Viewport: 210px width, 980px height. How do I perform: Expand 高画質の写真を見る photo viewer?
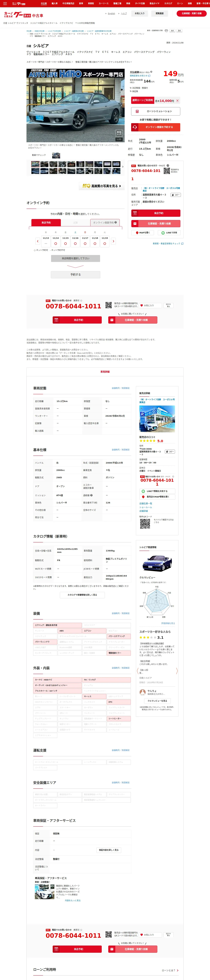[x=102, y=186]
